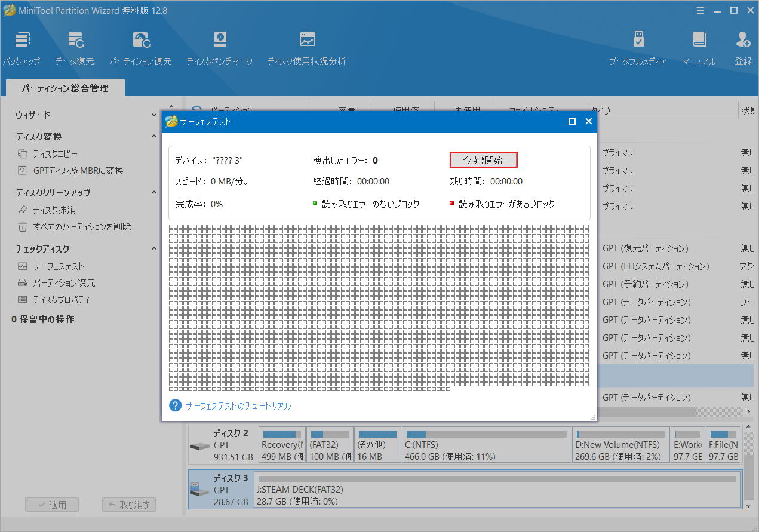Collapse the ディスククリーンアップ section
This screenshot has height=532, width=759.
pyautogui.click(x=154, y=192)
